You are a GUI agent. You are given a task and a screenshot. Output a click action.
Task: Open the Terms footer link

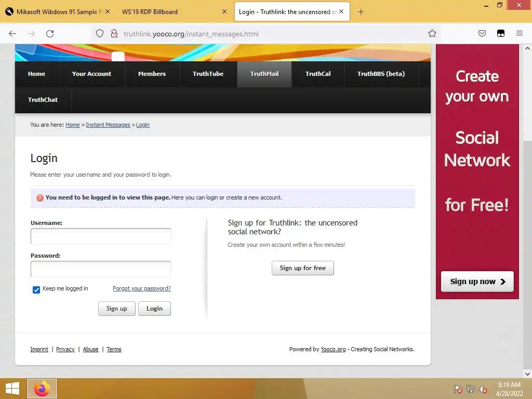114,349
